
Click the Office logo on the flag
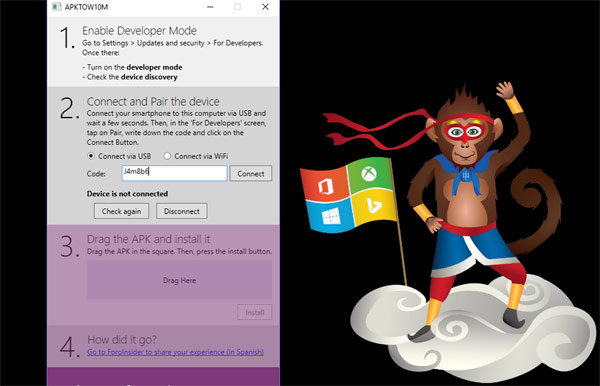click(x=325, y=187)
